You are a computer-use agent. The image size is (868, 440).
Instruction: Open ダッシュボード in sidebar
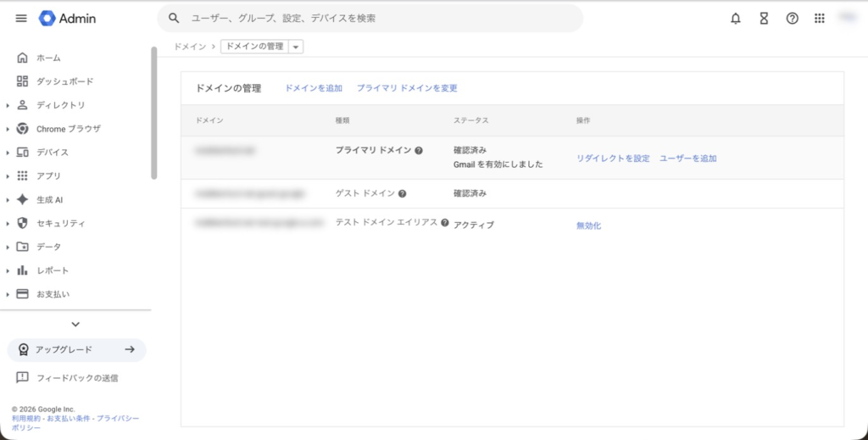65,81
